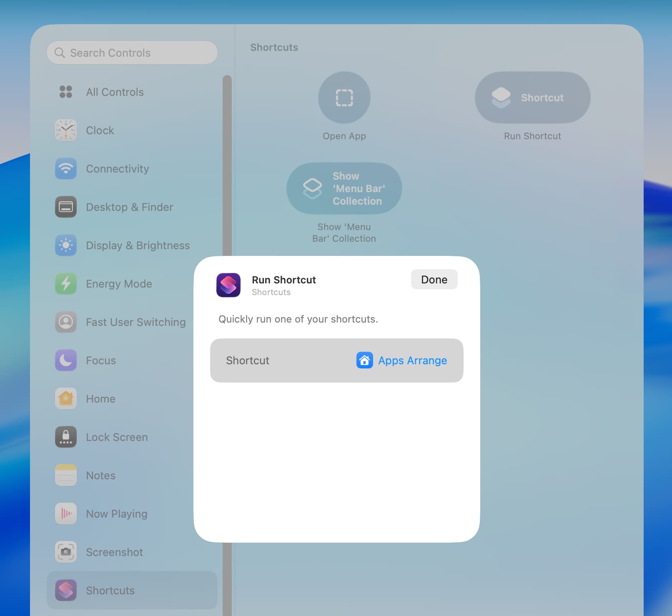The image size is (672, 616).
Task: Click the Run Shortcut caption under the pill
Action: click(532, 136)
